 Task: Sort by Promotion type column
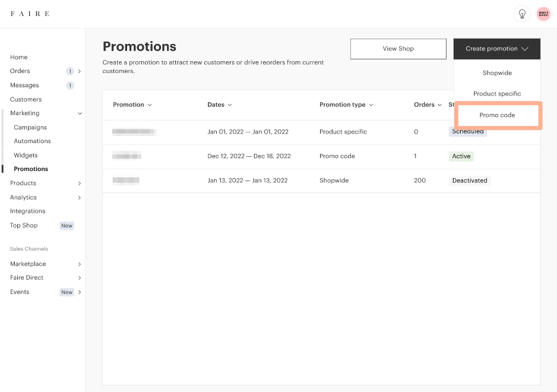coord(346,105)
